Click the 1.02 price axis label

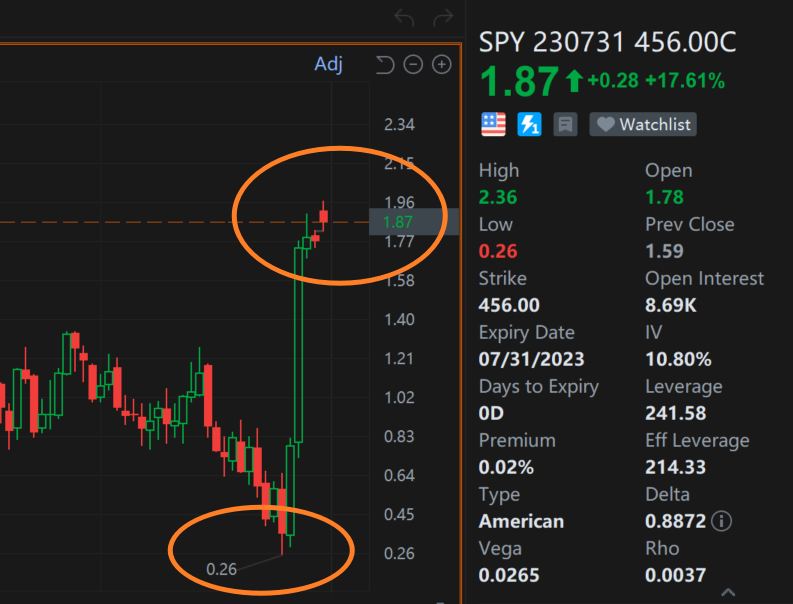[x=399, y=398]
